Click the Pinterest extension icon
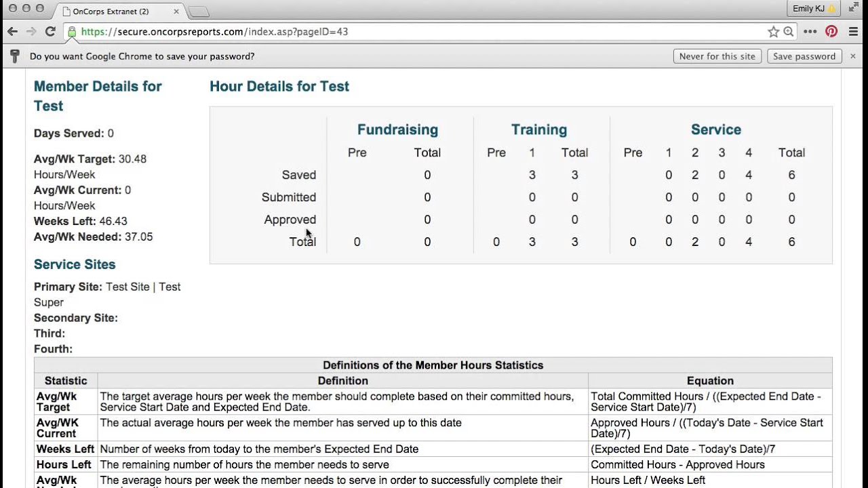This screenshot has width=868, height=488. [x=831, y=32]
